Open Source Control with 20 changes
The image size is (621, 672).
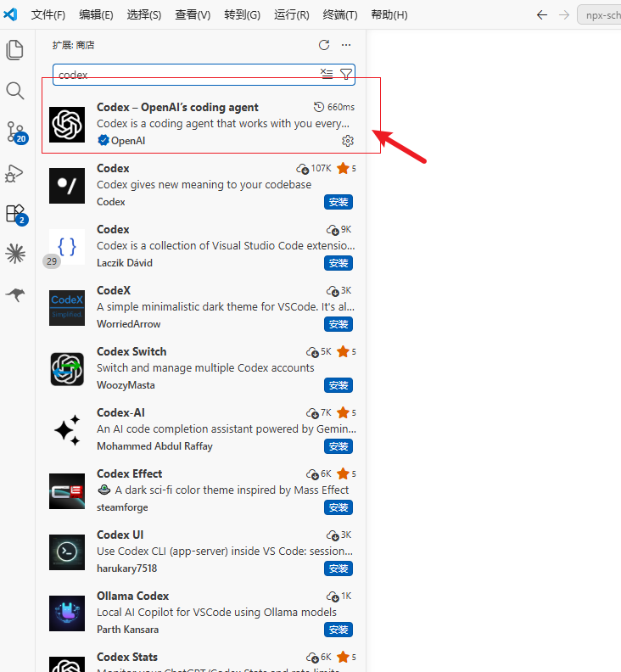(x=16, y=132)
